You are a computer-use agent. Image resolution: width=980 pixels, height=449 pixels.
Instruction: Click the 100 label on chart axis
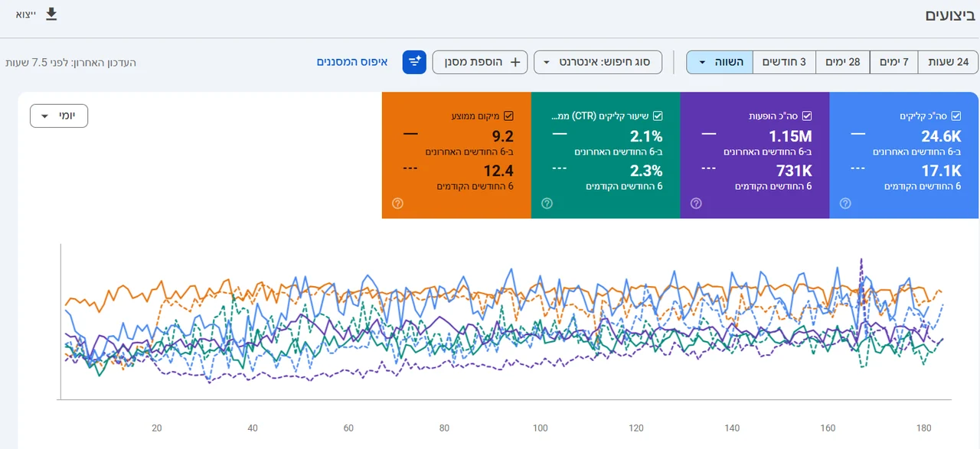[541, 428]
